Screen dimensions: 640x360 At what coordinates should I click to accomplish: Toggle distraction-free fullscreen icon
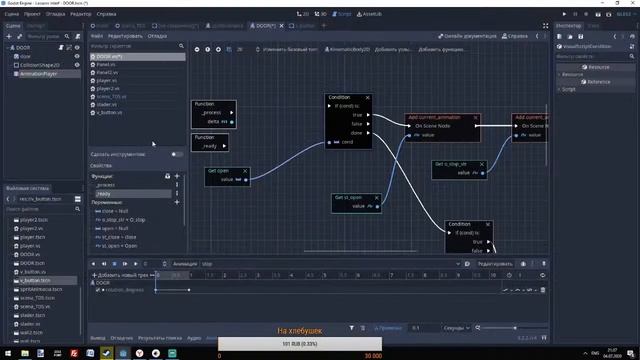[545, 26]
